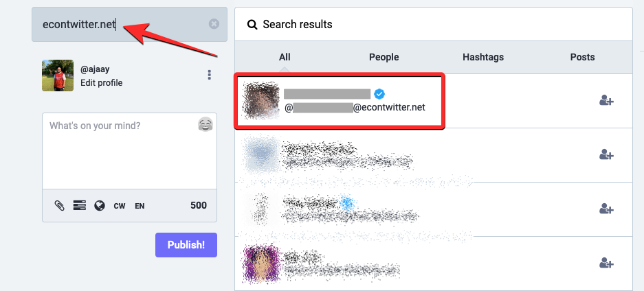This screenshot has width=644, height=291.
Task: Open the emoji picker
Action: (205, 124)
